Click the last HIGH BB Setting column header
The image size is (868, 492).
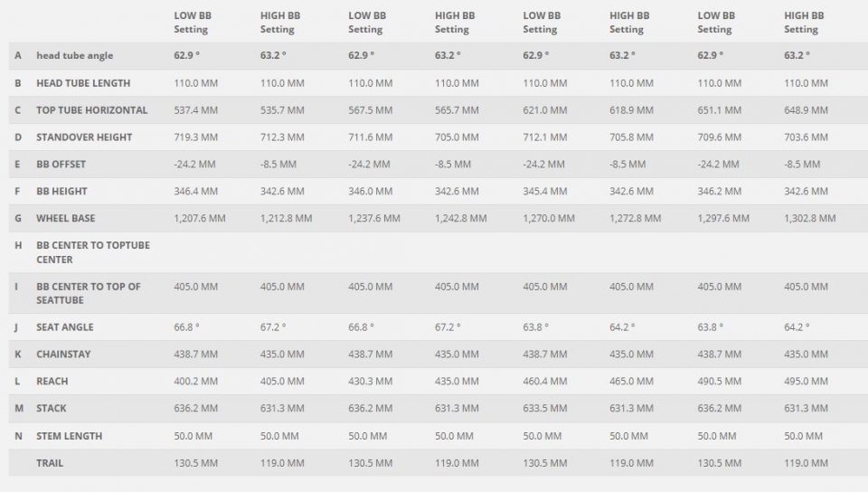pos(804,23)
